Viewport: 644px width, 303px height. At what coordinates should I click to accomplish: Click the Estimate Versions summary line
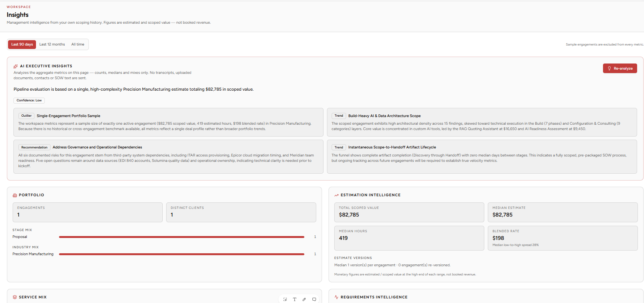[392, 265]
